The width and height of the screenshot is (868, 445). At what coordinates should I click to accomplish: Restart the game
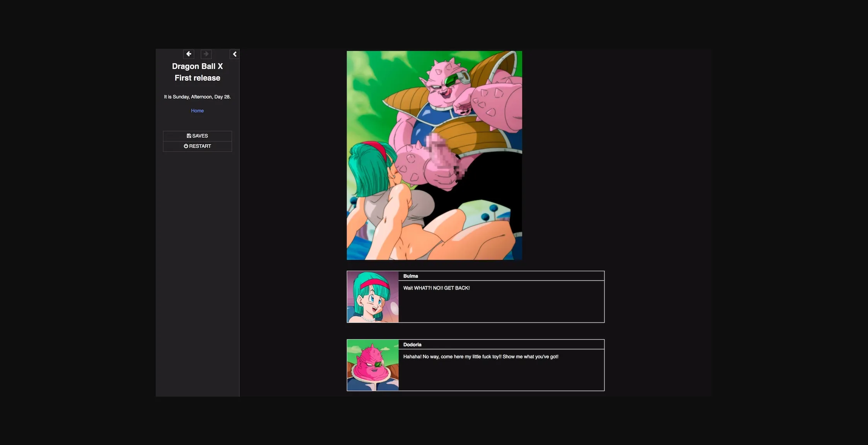197,146
